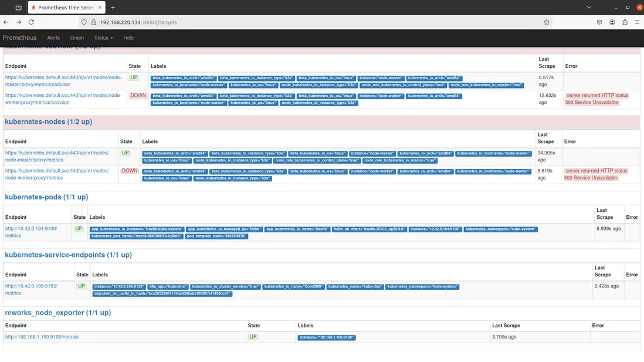Open the 192.168.1.100:9100/metrics link
644x362 pixels.
(42, 337)
